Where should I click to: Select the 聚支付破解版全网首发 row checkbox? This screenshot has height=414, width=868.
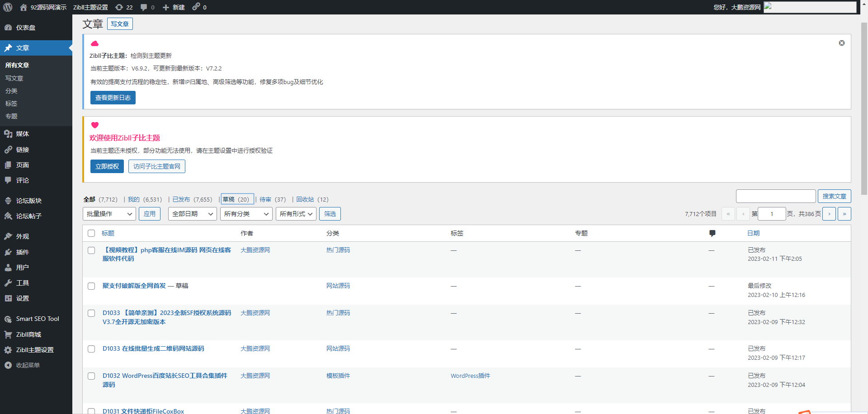point(91,286)
